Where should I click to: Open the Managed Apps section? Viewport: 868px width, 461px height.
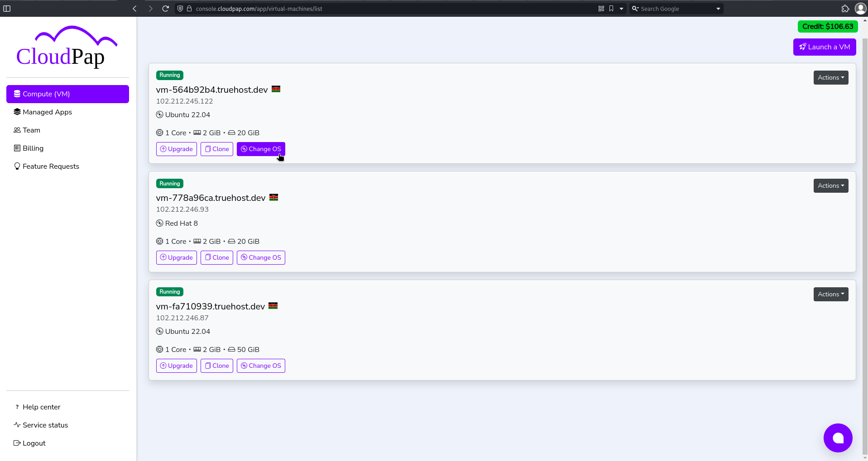(x=47, y=112)
